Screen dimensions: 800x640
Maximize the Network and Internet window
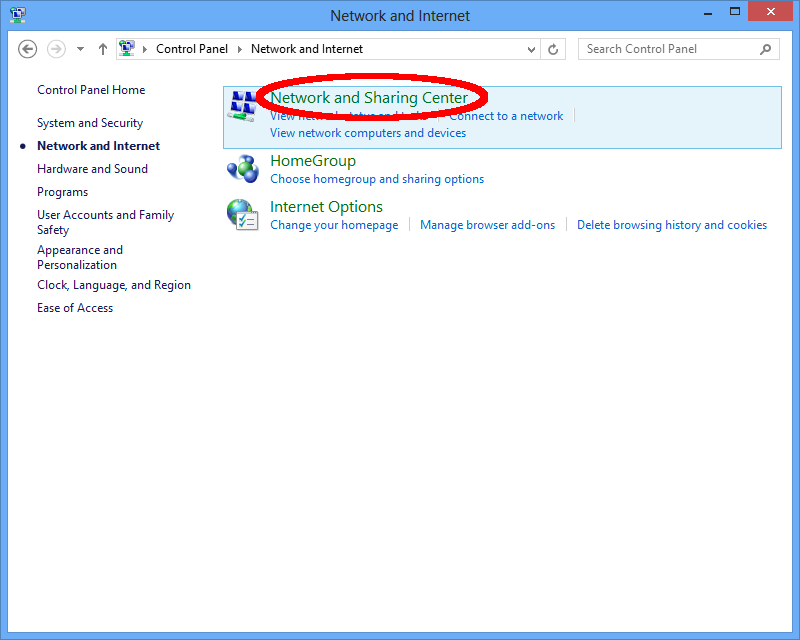click(x=735, y=12)
